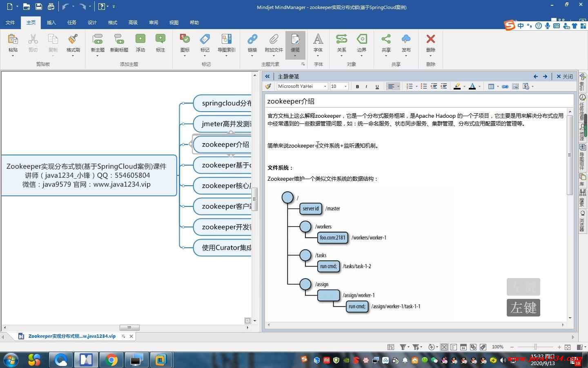This screenshot has height=368, width=588.
Task: Switch to the 设计 ribbon tab
Action: pyautogui.click(x=92, y=22)
